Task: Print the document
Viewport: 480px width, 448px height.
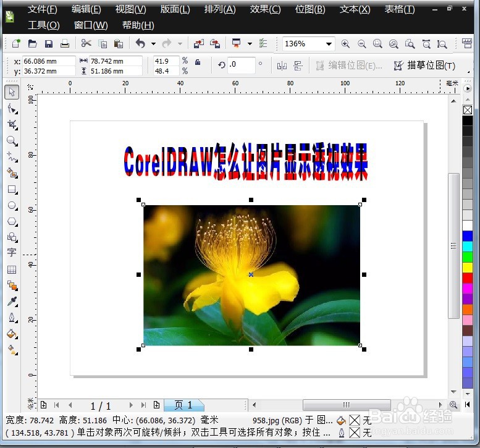Action: 65,44
